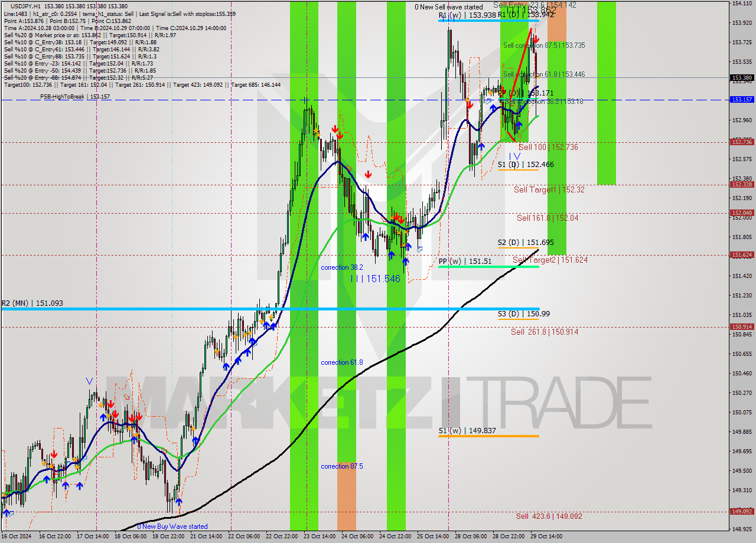756x543 pixels.
Task: Click the current price tag 153.380
Action: pyautogui.click(x=742, y=77)
